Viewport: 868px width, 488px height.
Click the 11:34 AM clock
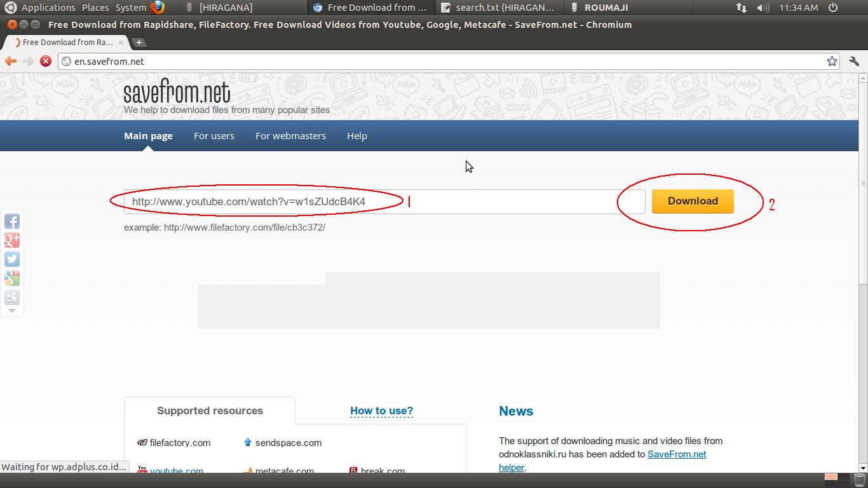coord(798,8)
